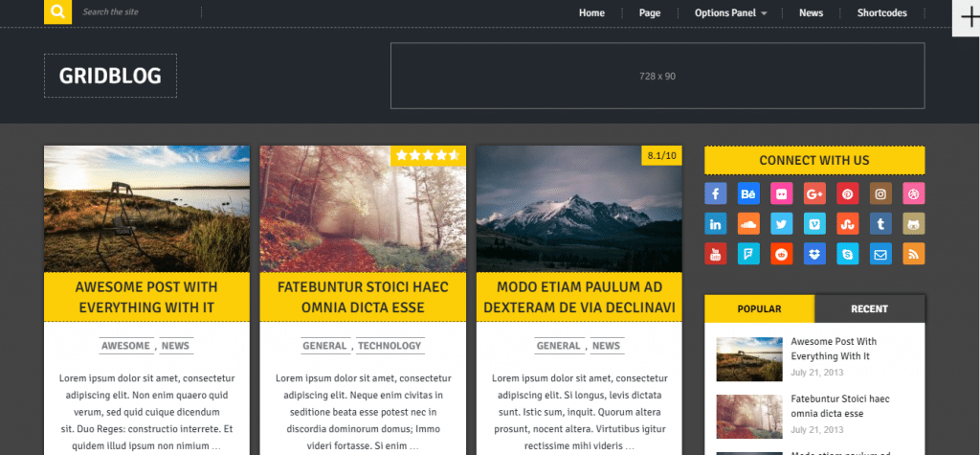This screenshot has height=455, width=980.
Task: Open the LinkedIn social icon
Action: tap(716, 223)
